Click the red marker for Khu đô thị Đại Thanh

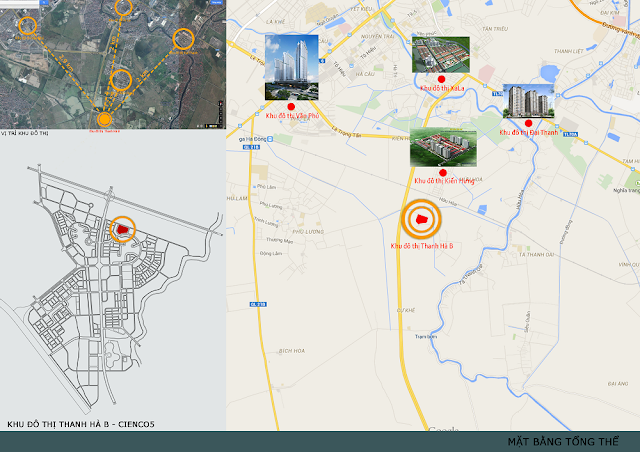pos(529,123)
